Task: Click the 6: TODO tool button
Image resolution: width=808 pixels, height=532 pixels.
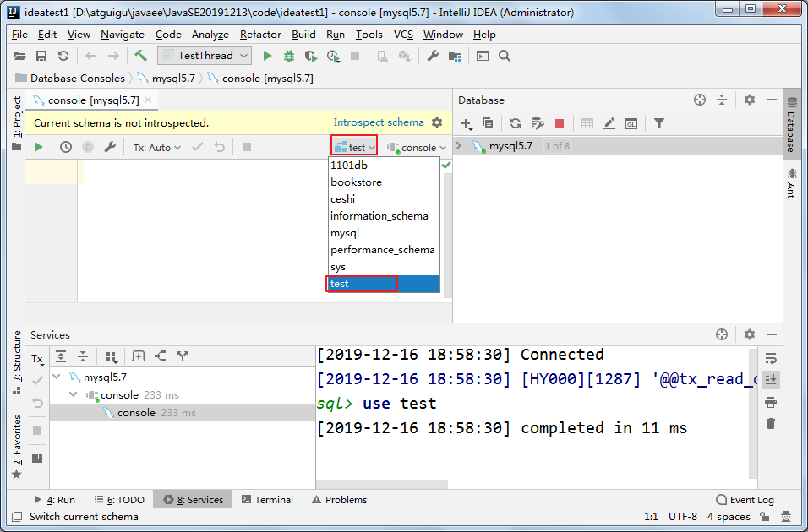Action: (x=119, y=500)
